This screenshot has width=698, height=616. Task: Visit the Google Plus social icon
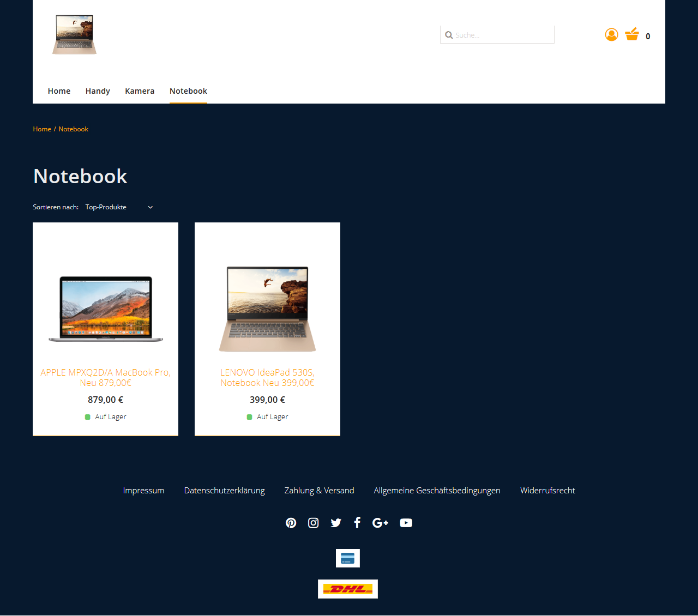[x=380, y=523]
